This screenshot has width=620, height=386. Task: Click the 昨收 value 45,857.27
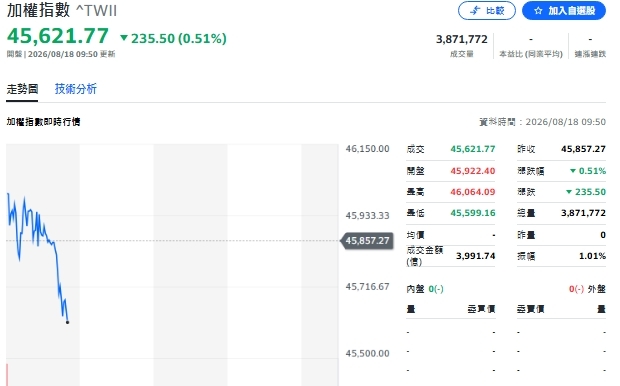coord(583,149)
